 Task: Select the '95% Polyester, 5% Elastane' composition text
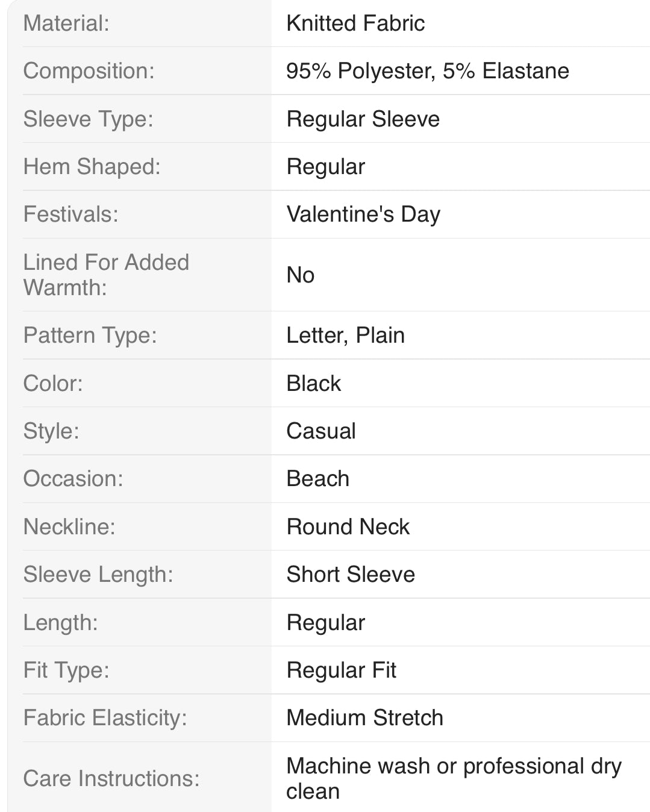[428, 71]
